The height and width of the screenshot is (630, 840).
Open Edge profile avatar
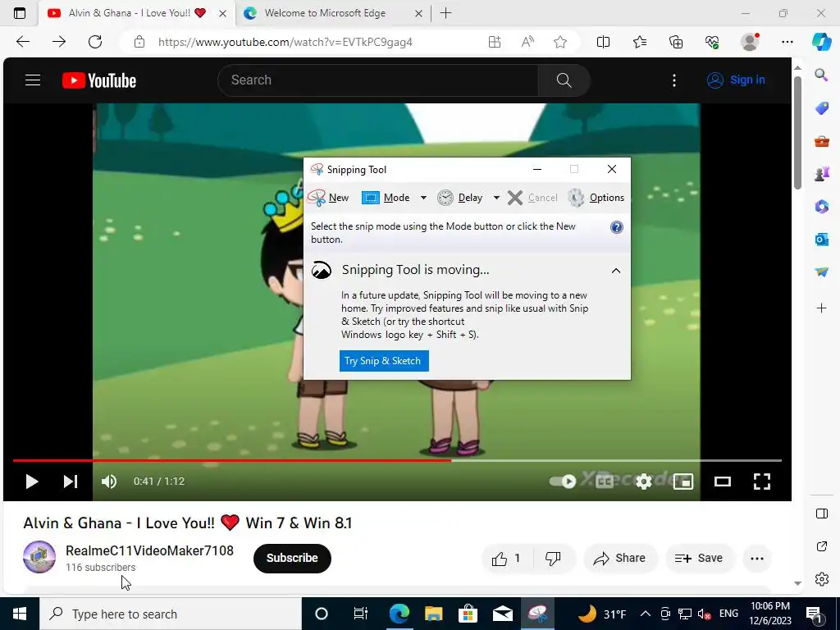(x=750, y=42)
